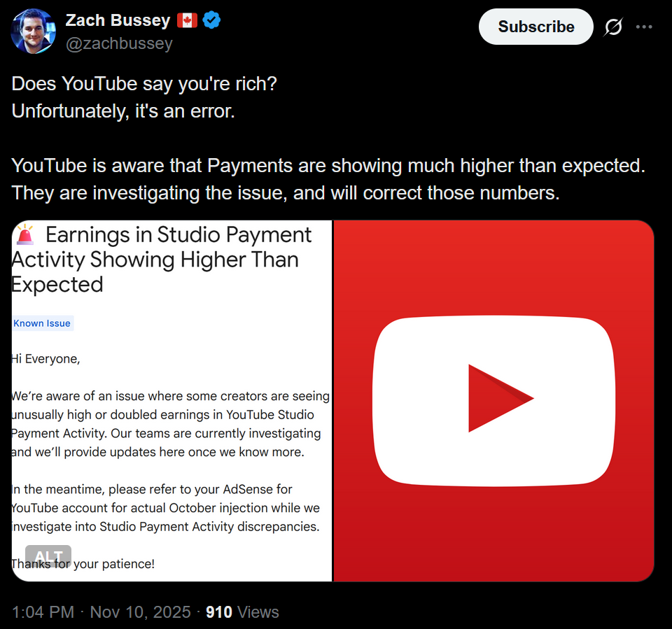Open the Earnings announcement screenshot image
672x629 pixels.
point(172,401)
